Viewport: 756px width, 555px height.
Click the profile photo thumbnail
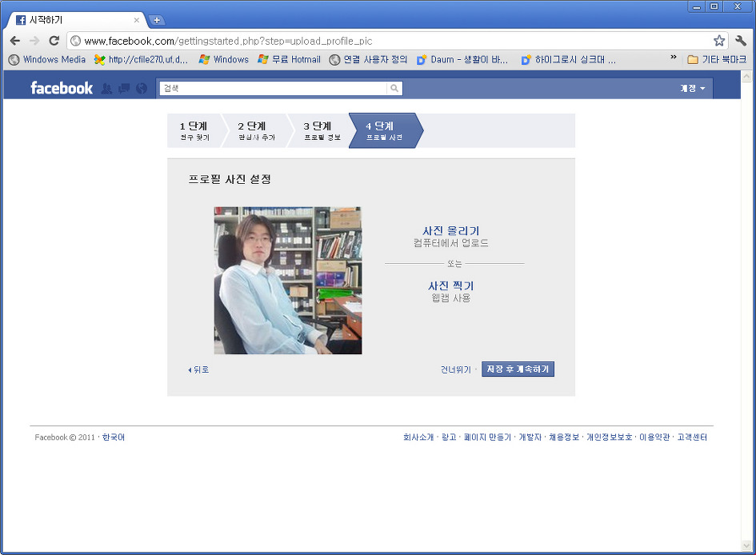(x=288, y=281)
